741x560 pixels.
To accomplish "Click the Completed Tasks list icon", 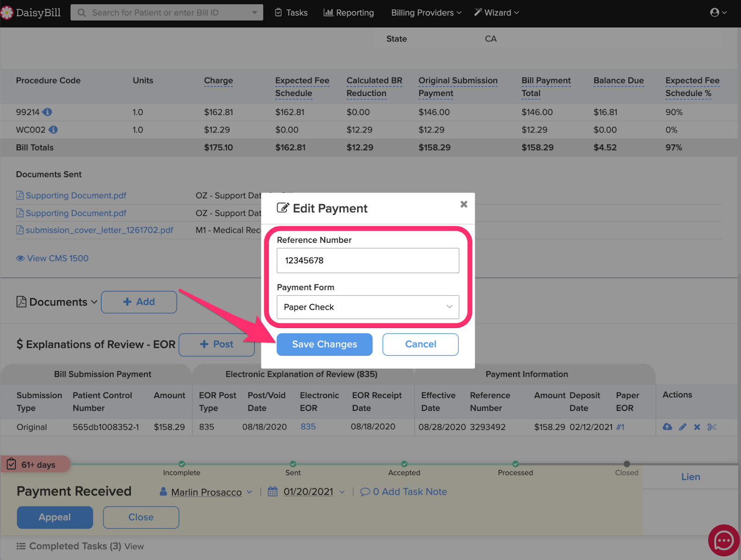I will [21, 546].
